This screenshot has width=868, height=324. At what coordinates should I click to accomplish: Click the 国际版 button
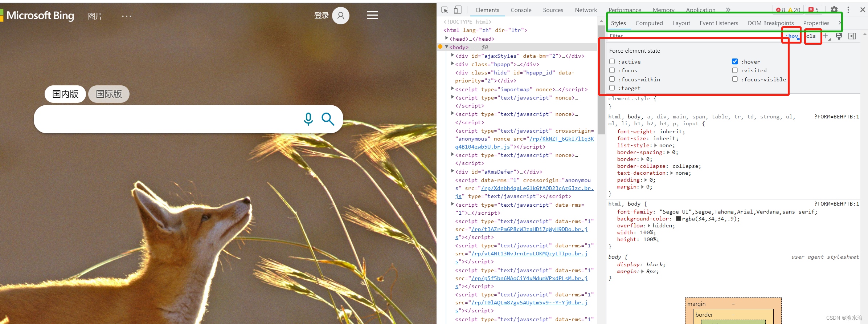pyautogui.click(x=109, y=94)
